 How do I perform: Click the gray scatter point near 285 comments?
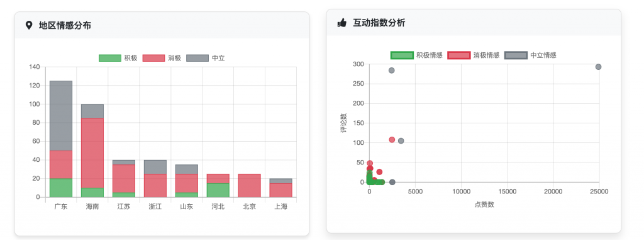[391, 71]
